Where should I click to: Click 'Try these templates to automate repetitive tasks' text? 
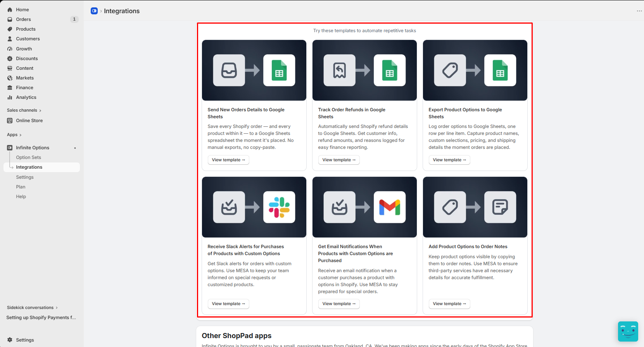364,31
